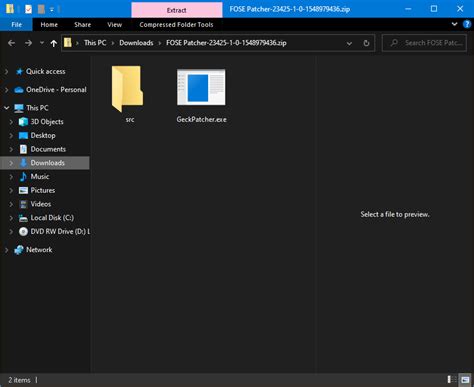This screenshot has width=474, height=387.
Task: Select Music in the sidebar
Action: click(40, 177)
